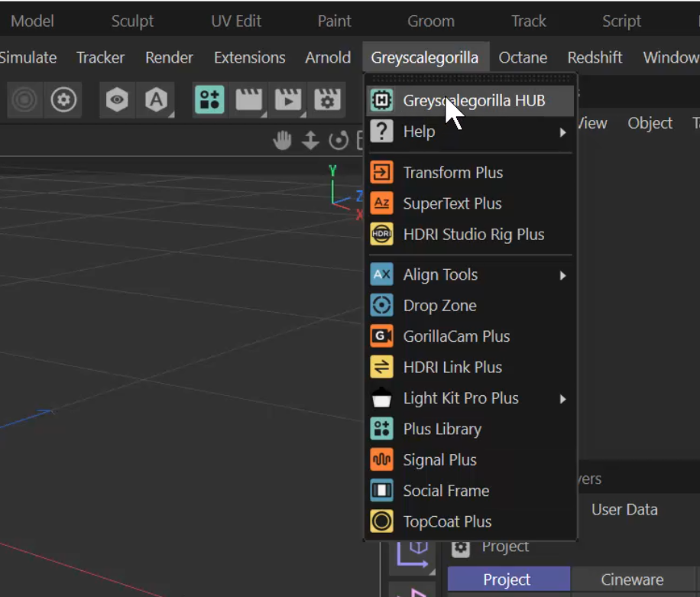Screen dimensions: 700x597
Task: Open the User Data menu
Action: [624, 510]
